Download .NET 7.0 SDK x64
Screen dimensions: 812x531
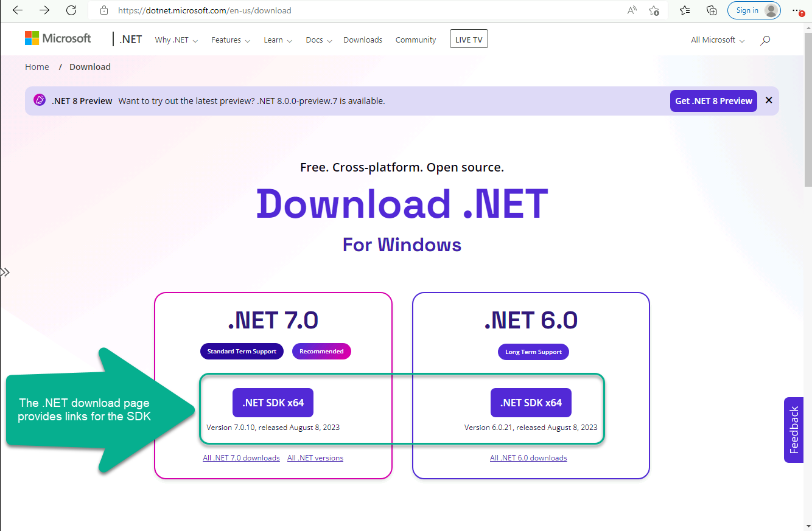click(x=273, y=403)
